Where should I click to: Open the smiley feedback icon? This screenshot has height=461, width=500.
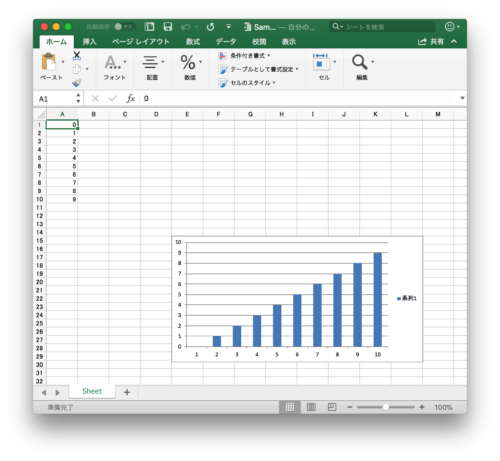tap(450, 27)
